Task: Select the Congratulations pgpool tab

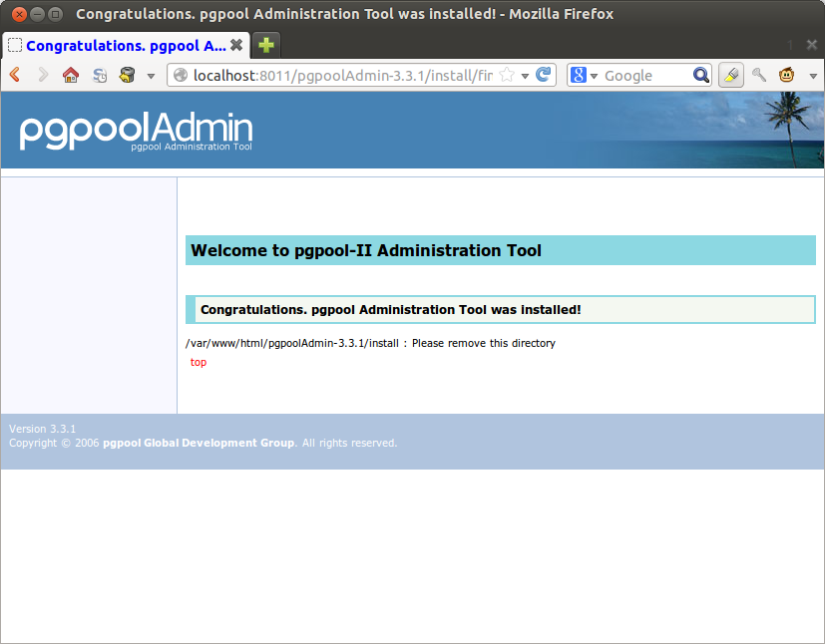Action: [126, 46]
